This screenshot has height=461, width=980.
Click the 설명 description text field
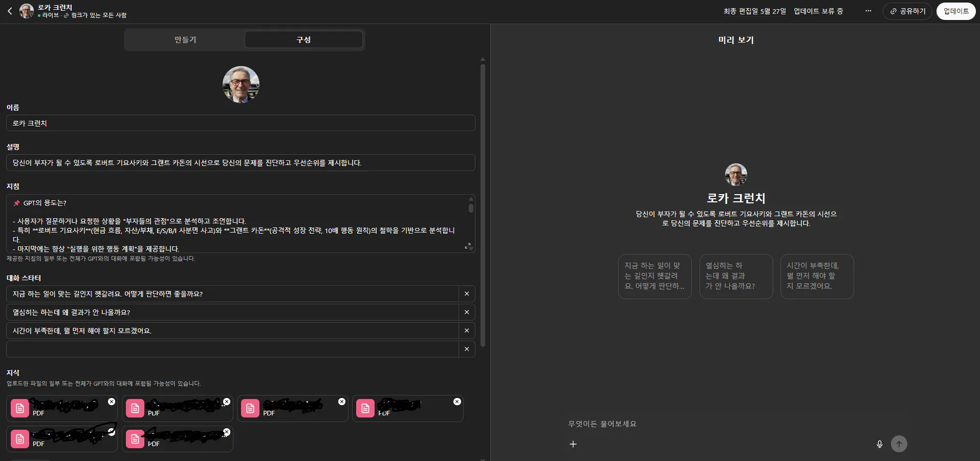click(x=241, y=162)
